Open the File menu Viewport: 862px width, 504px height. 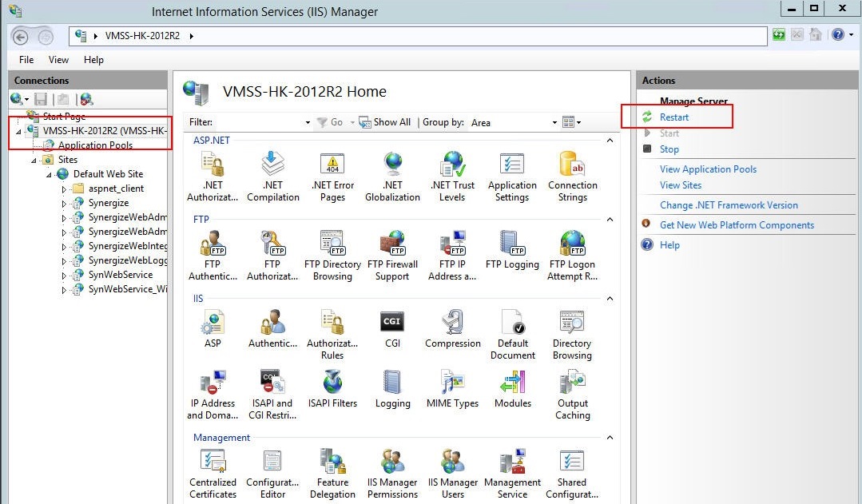tap(26, 59)
